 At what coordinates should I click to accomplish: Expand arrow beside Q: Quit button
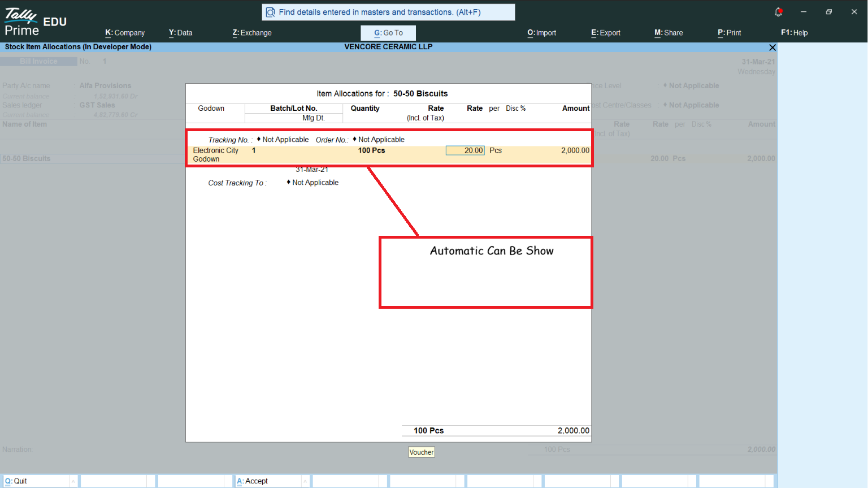73,481
